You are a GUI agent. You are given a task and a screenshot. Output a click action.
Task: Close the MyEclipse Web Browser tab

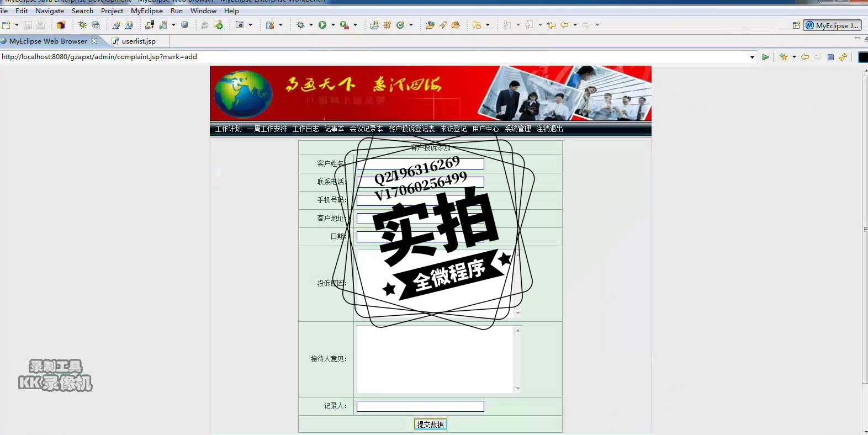tap(94, 41)
